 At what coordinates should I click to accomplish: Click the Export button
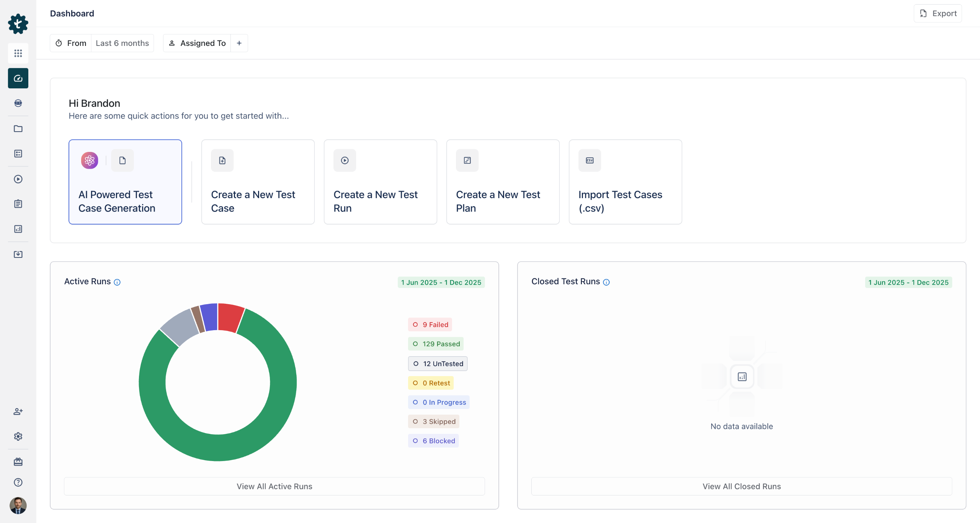[x=938, y=13]
